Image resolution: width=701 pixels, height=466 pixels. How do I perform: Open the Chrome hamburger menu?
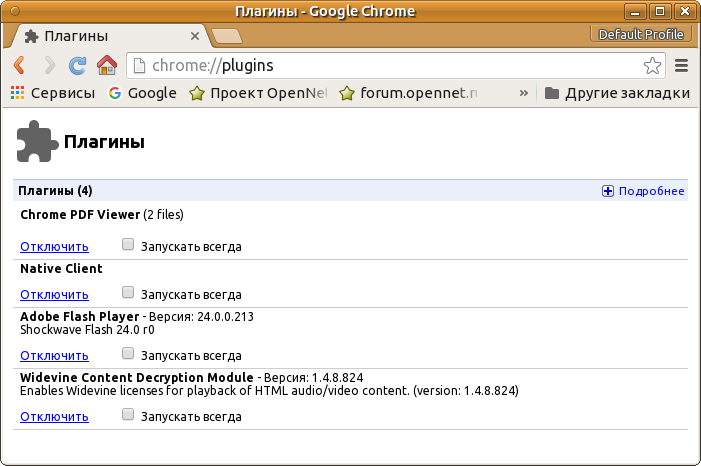(x=681, y=66)
